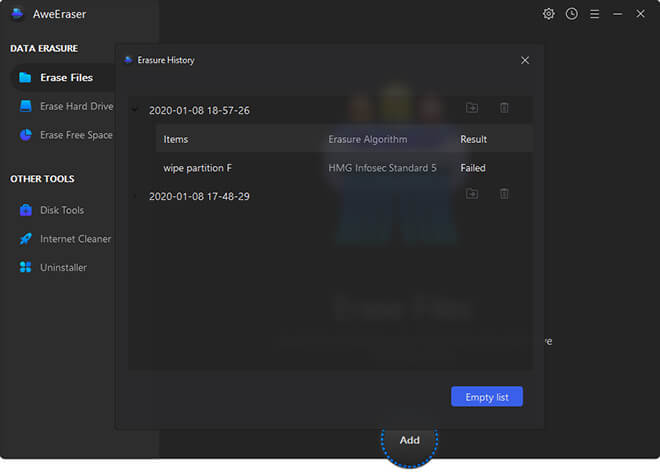Select the 2020-01-08 17-48-29 entry text
Screen dimensions: 660x473
click(x=199, y=196)
